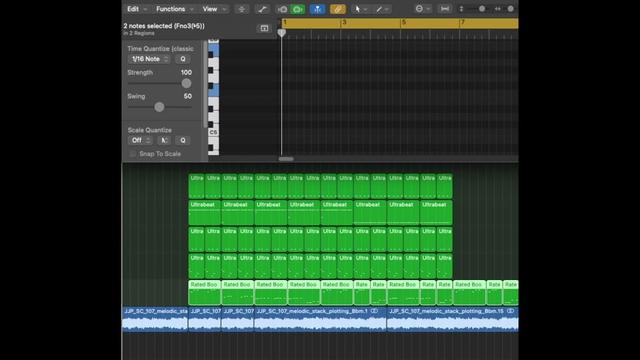The width and height of the screenshot is (640, 360).
Task: Adjust the horizontal zoom slider knob
Action: coord(511,9)
